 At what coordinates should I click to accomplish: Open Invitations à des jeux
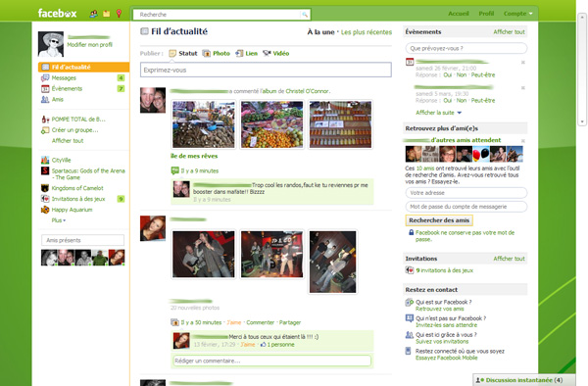coord(78,199)
